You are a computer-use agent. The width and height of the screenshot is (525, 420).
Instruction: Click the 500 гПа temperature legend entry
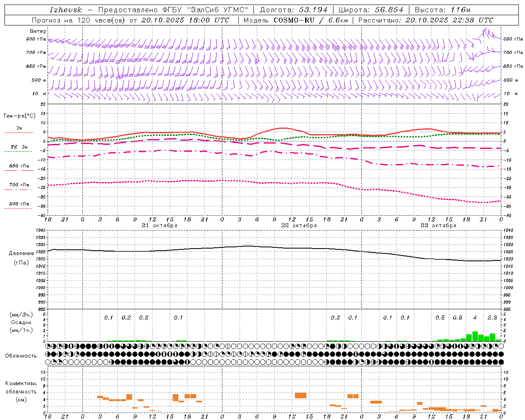19,204
